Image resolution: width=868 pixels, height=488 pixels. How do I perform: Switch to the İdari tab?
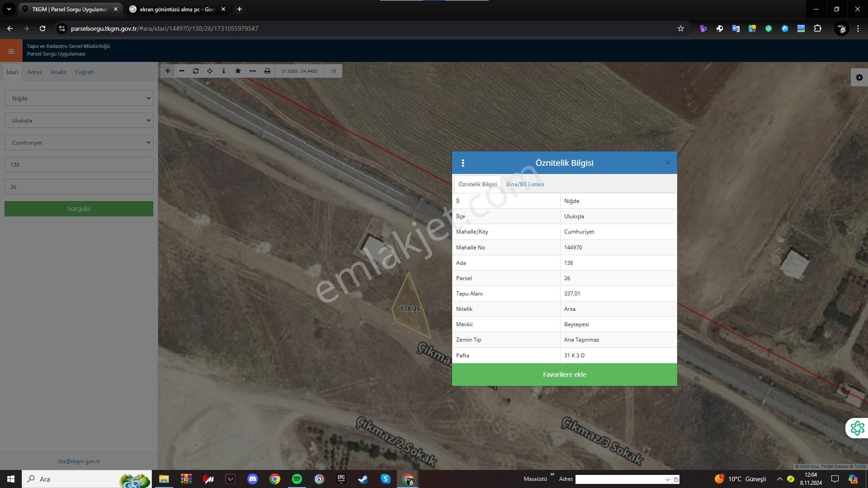pyautogui.click(x=12, y=72)
